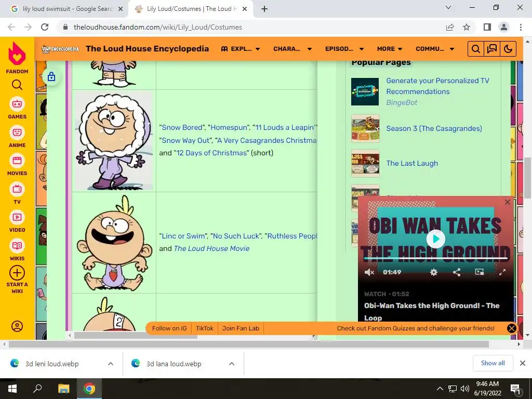Show all downloads
Screen dimensions: 532x399
(493, 363)
